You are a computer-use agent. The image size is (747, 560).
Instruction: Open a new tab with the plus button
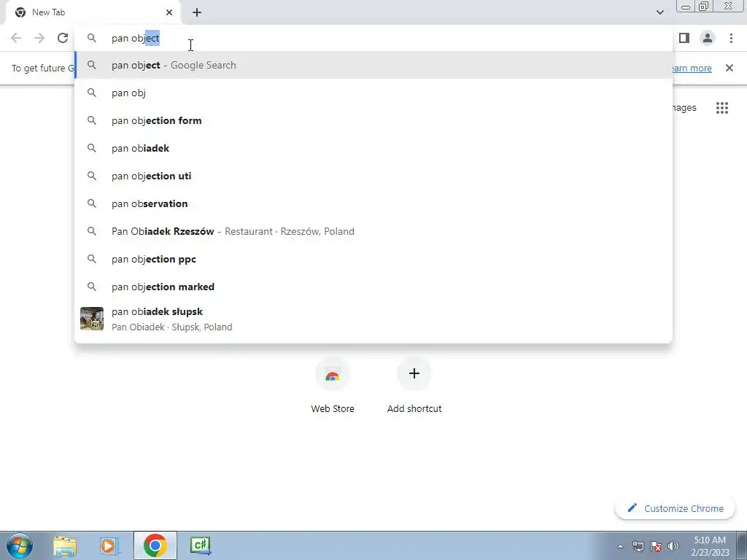point(197,12)
